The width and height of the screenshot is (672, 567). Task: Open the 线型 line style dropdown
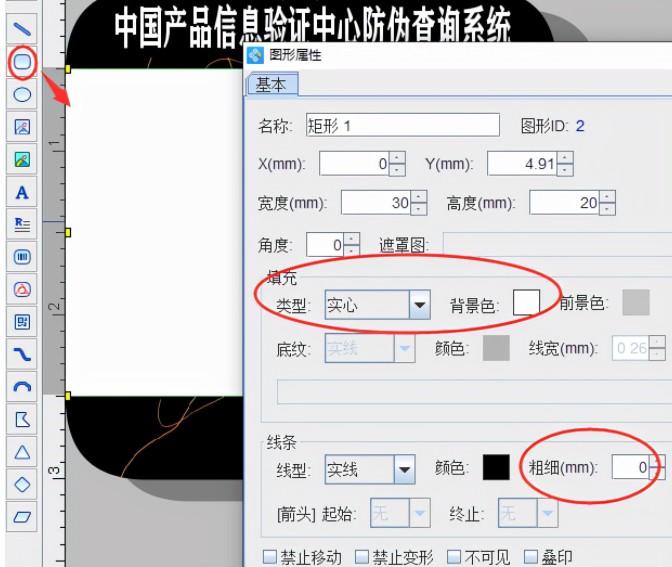pos(404,469)
